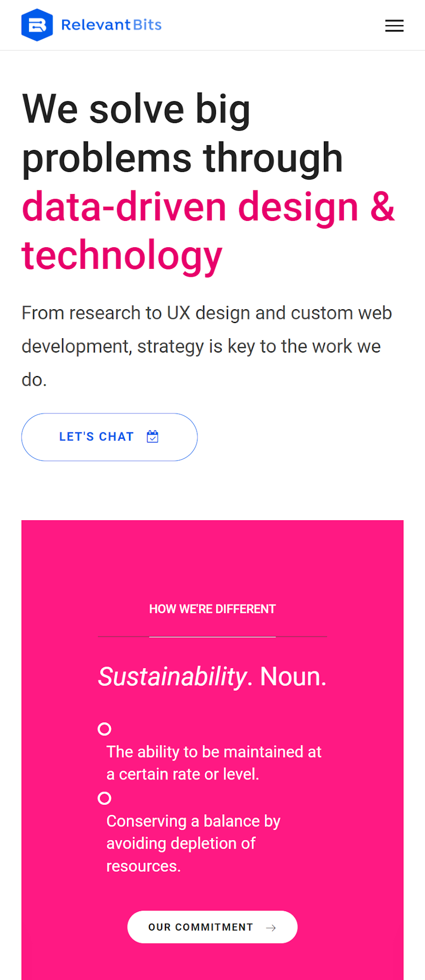Click the 'From research to UX design' paragraph

click(x=206, y=346)
